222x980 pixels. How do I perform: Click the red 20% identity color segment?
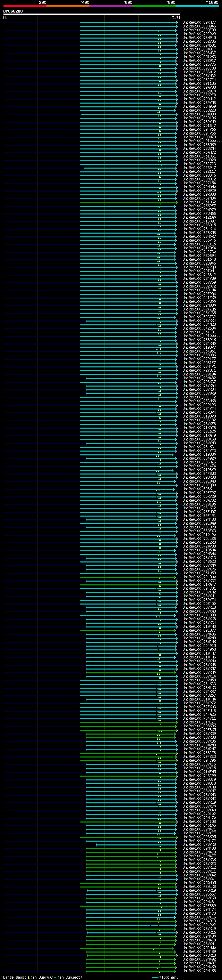pos(25,6)
